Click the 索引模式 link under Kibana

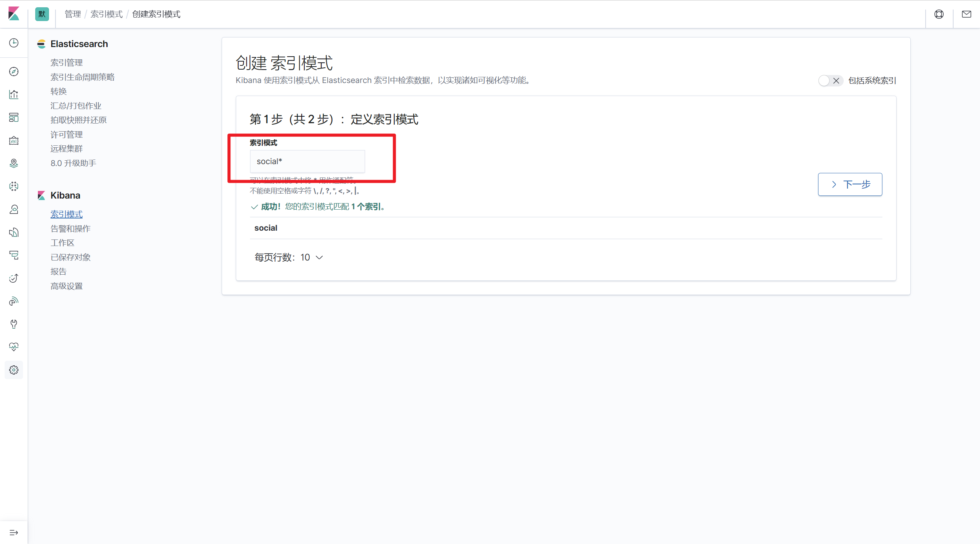coord(67,214)
